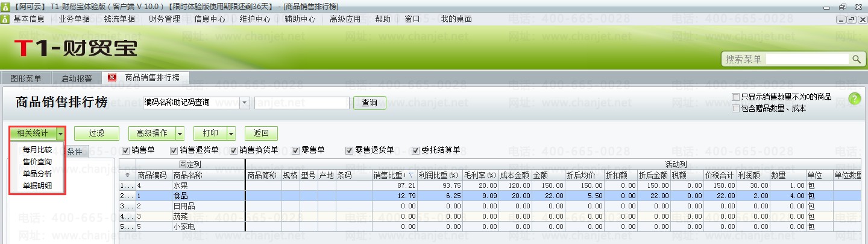868x244 pixels.
Task: Open the 钱流单据 menu
Action: [119, 19]
